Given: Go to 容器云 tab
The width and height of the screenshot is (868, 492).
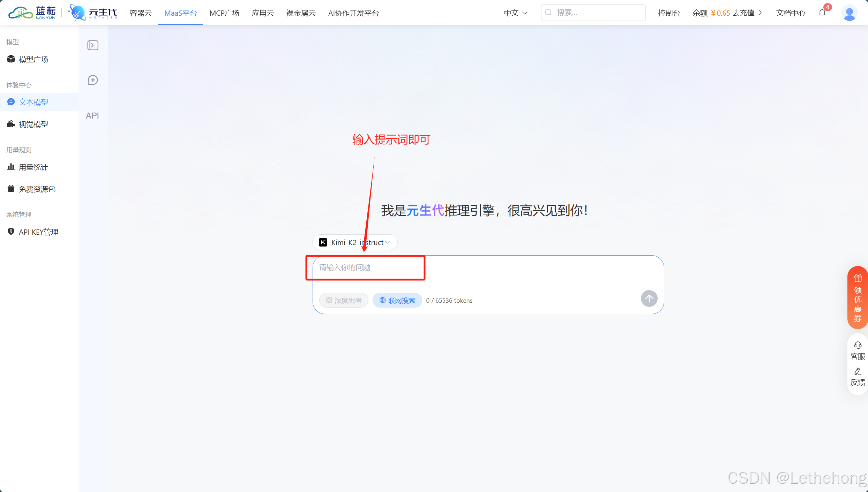Looking at the screenshot, I should pos(141,13).
